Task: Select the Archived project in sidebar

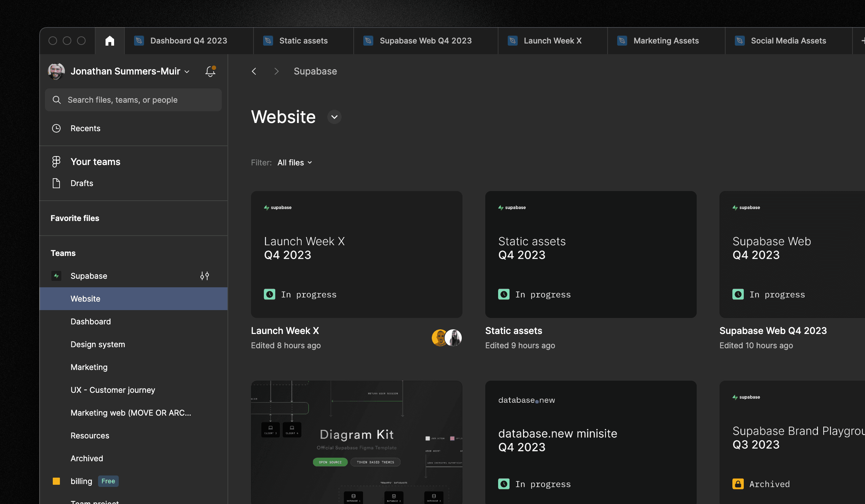Action: point(133,458)
